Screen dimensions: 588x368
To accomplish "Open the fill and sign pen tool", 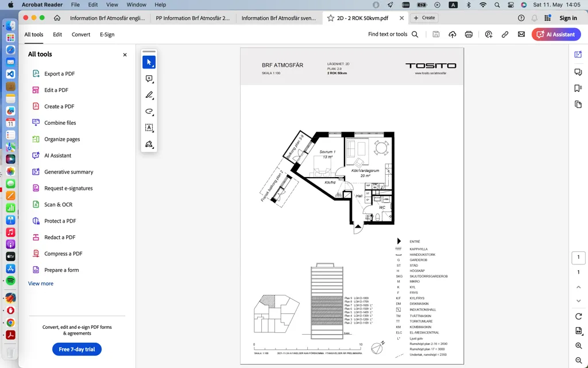I will coord(149,144).
